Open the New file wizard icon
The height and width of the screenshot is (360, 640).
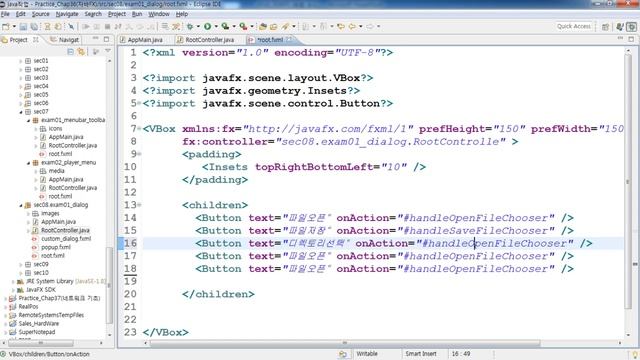pos(6,27)
